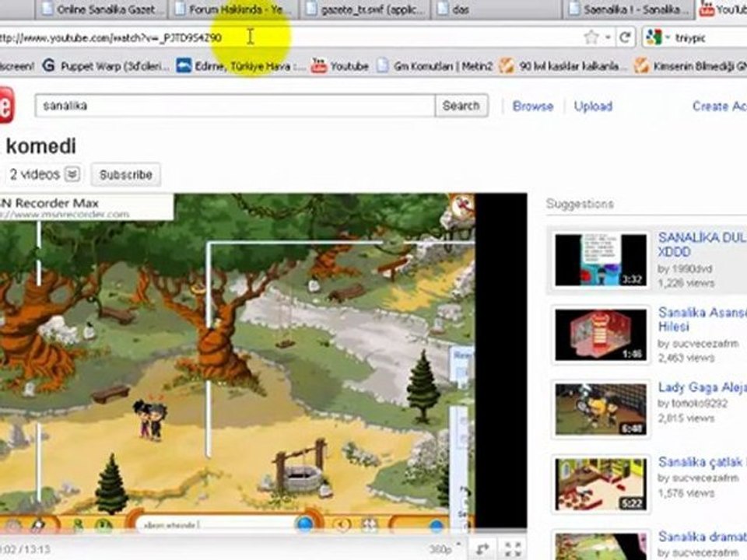The width and height of the screenshot is (747, 560).
Task: Open the Edirne, Türkiye Hava bookmark
Action: click(240, 65)
